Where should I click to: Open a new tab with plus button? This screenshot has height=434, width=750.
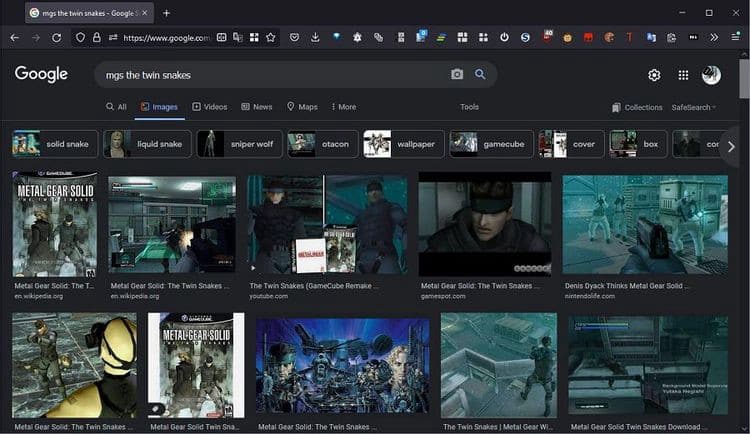(166, 13)
